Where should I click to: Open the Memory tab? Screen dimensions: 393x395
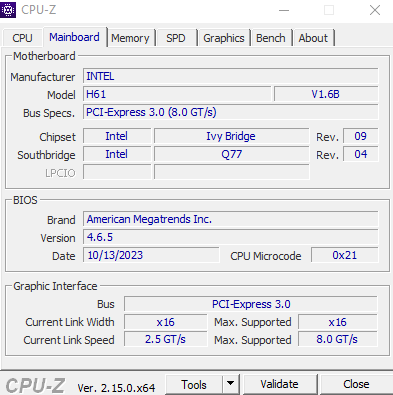pyautogui.click(x=130, y=38)
